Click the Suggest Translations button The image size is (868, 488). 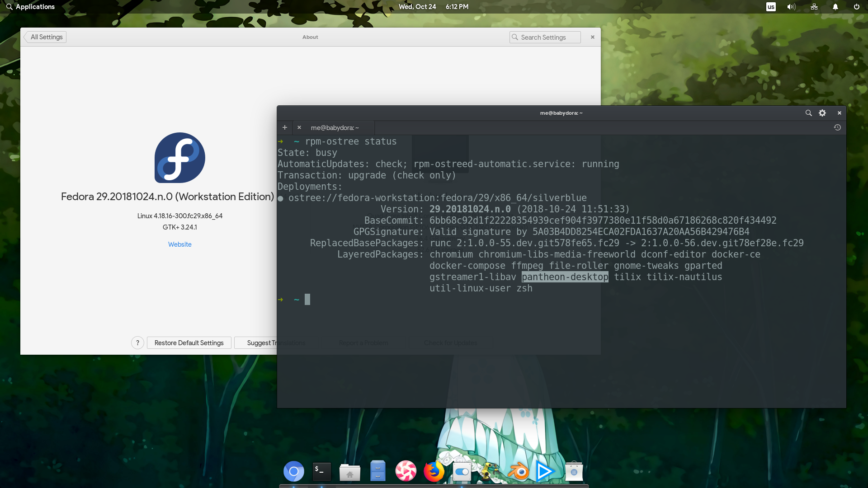[x=276, y=343]
